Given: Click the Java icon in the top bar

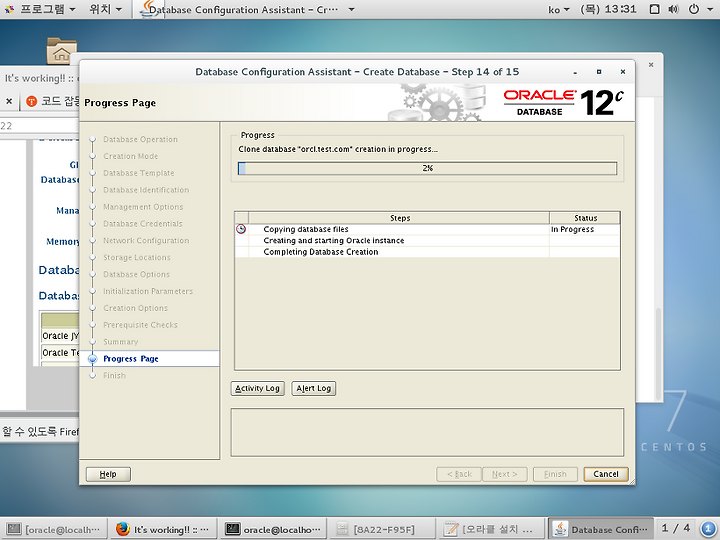Looking at the screenshot, I should coord(148,9).
